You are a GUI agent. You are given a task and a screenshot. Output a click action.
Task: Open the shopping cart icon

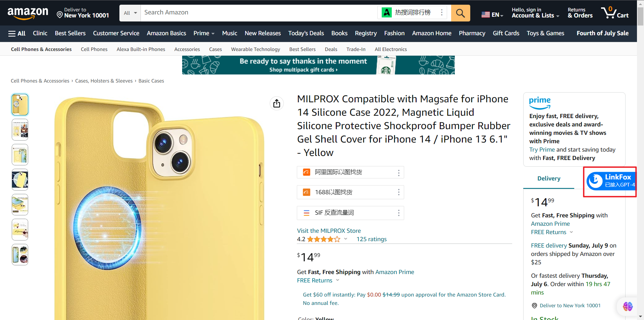[614, 13]
